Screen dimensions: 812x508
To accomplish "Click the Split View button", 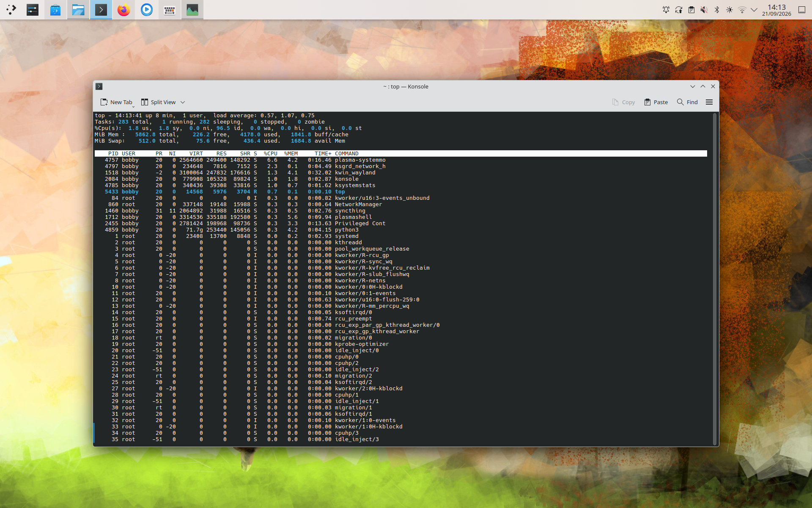I will click(159, 102).
